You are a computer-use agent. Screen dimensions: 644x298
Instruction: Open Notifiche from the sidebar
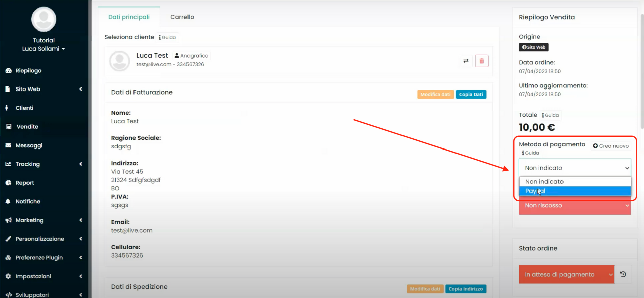coord(28,201)
